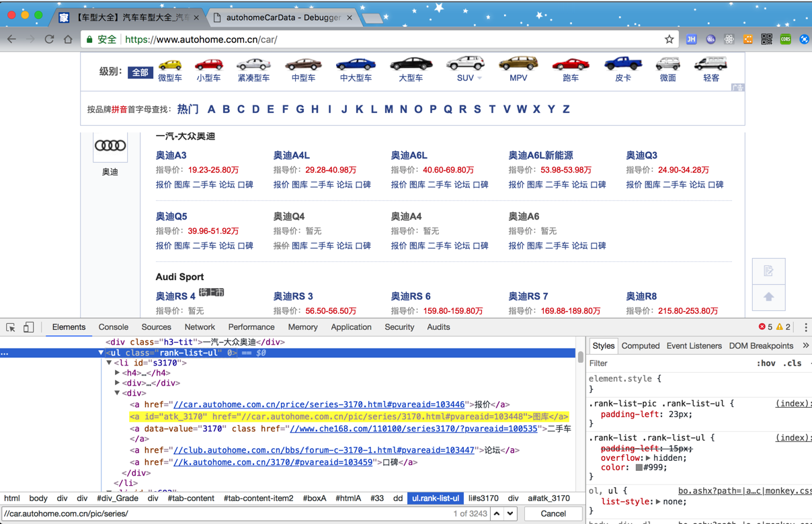Image resolution: width=812 pixels, height=524 pixels.
Task: Toggle the :hov element state panel
Action: click(x=766, y=363)
